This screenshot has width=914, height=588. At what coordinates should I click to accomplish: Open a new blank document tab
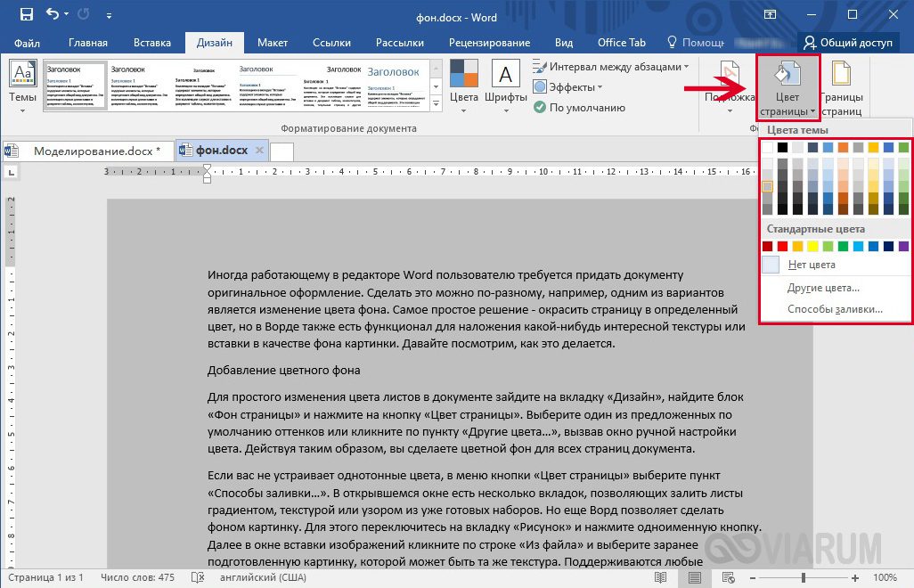[282, 151]
